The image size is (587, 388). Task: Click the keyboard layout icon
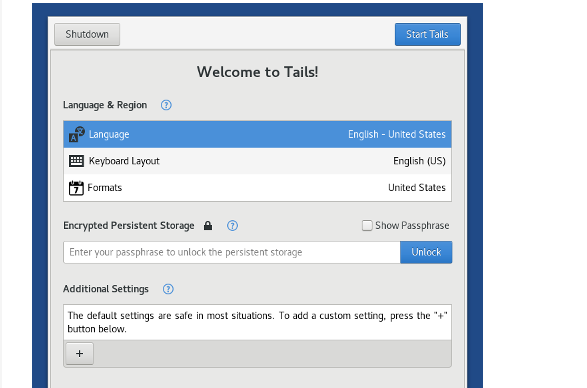point(76,161)
